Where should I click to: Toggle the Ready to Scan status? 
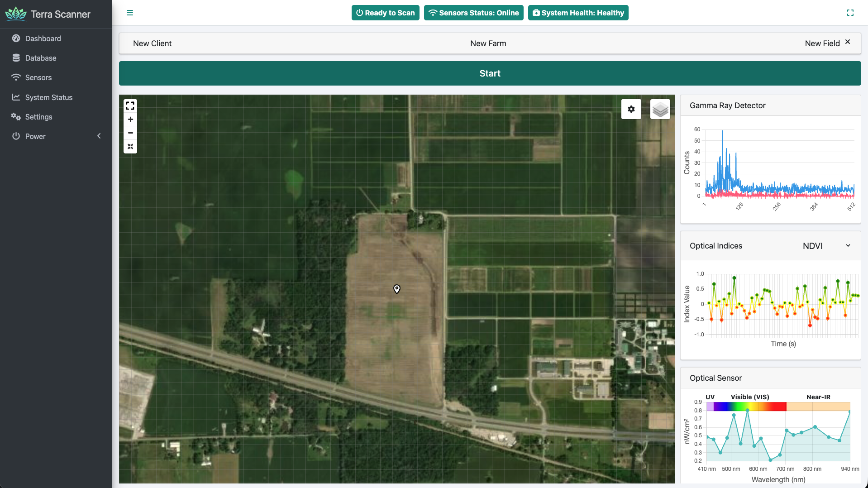coord(385,13)
